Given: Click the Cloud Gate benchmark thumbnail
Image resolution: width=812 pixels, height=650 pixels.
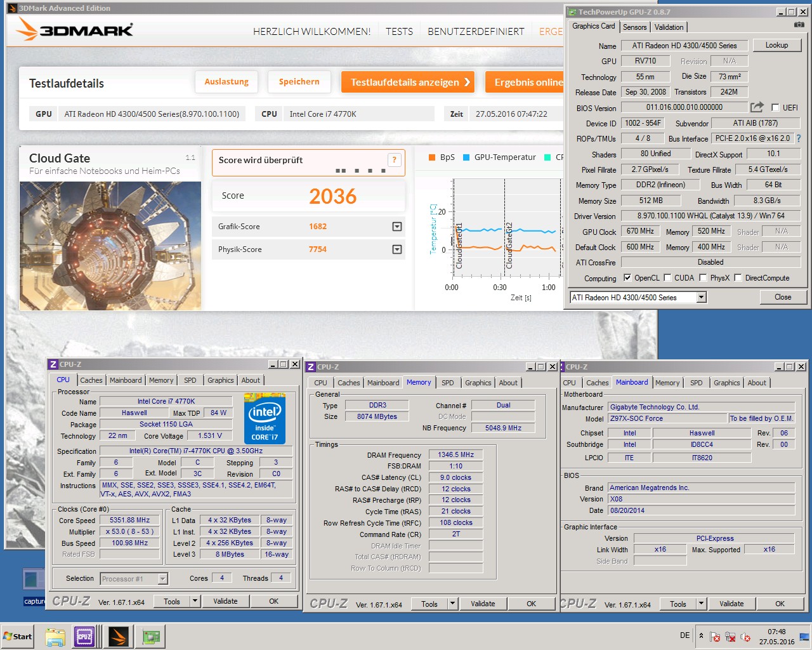Looking at the screenshot, I should [110, 246].
